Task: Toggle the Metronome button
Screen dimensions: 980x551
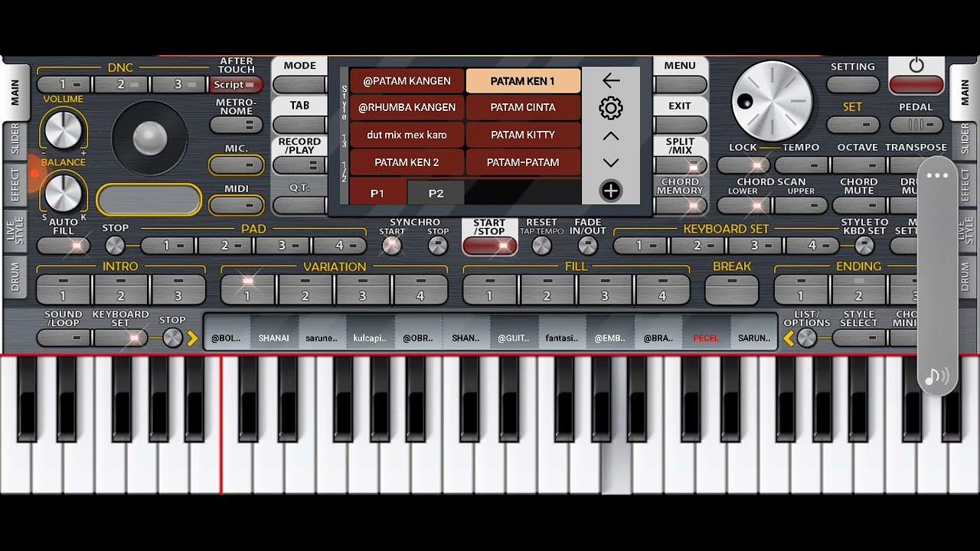Action: (237, 125)
